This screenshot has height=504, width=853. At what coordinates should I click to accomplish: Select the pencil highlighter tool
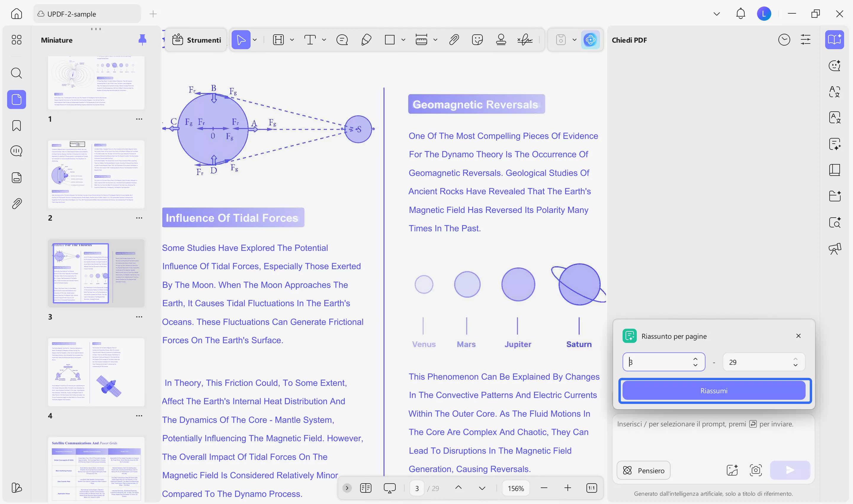pos(366,40)
